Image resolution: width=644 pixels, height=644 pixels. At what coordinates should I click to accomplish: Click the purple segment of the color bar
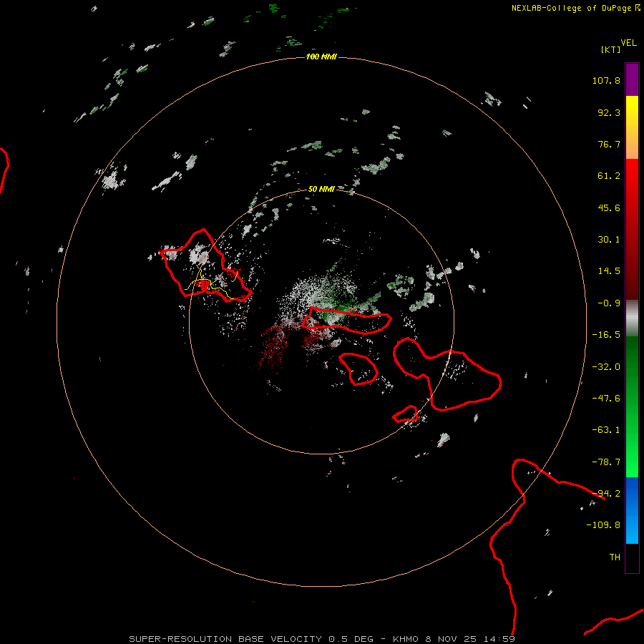[x=632, y=79]
